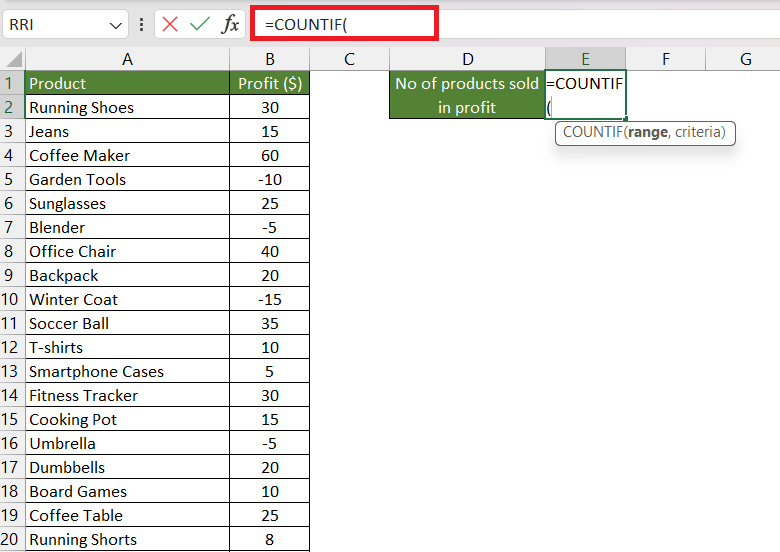
Task: Click cell E1 containing =COUNTIF(
Action: click(x=585, y=95)
